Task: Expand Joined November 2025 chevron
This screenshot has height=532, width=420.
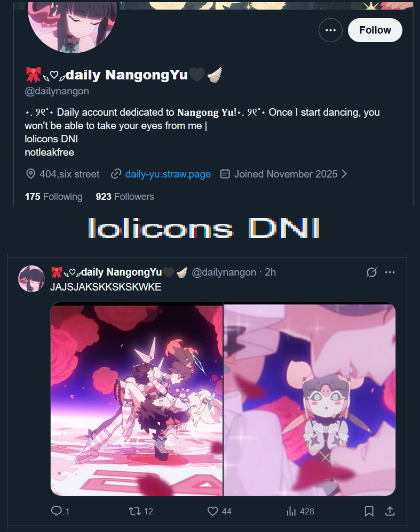Action: pos(344,174)
